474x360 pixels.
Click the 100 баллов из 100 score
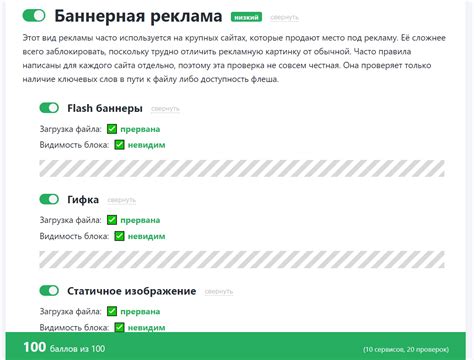(x=64, y=347)
